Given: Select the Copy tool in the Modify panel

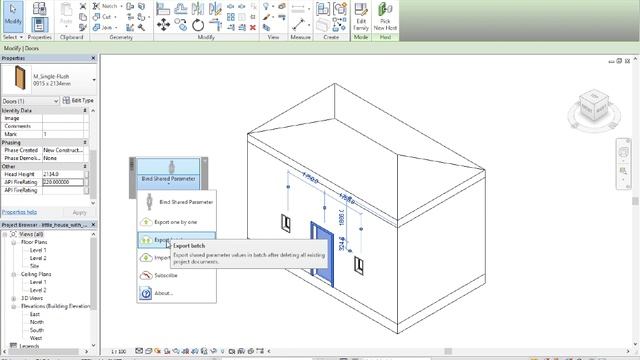Looking at the screenshot, I should (x=180, y=25).
